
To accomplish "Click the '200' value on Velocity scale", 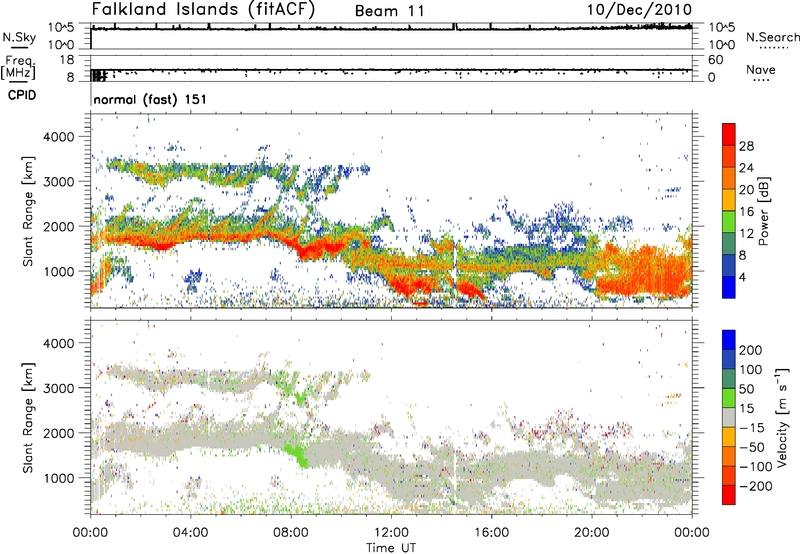I will coord(751,350).
